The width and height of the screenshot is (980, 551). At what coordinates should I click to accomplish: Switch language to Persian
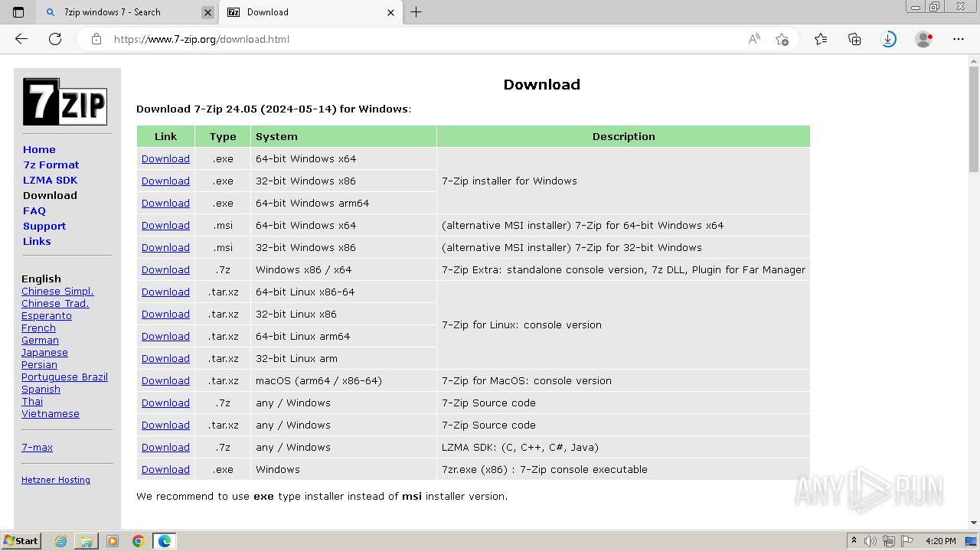(x=39, y=364)
